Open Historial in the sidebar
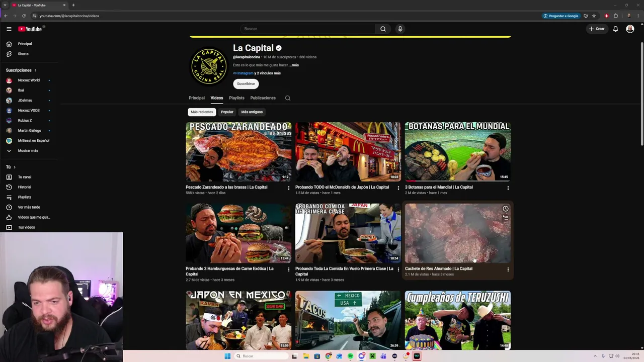Screen dimensions: 644x362 point(25,187)
